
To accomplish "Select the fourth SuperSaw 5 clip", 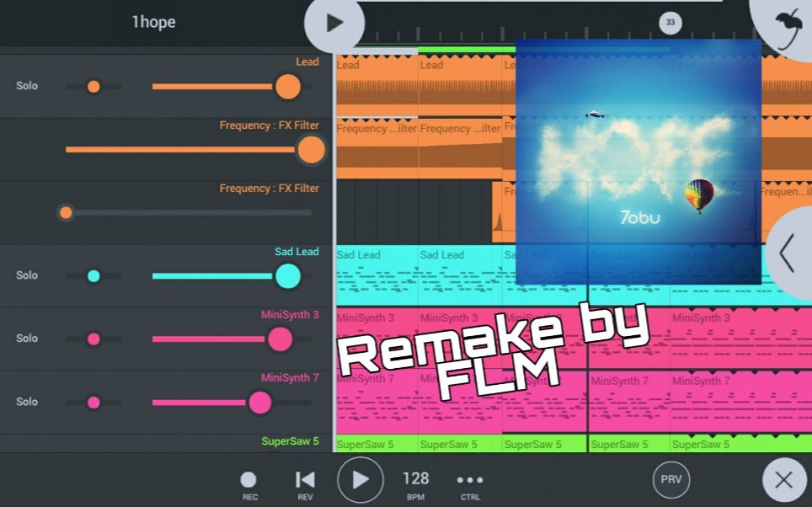I will click(x=629, y=444).
